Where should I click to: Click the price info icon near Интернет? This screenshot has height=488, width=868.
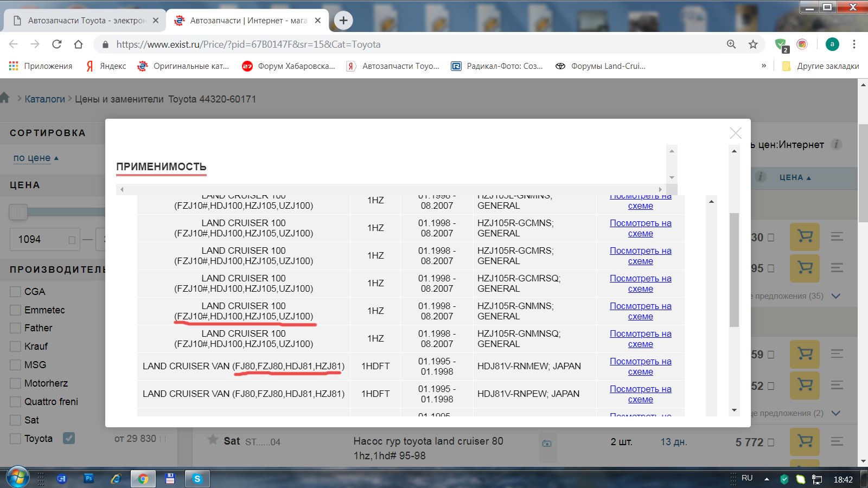(837, 144)
